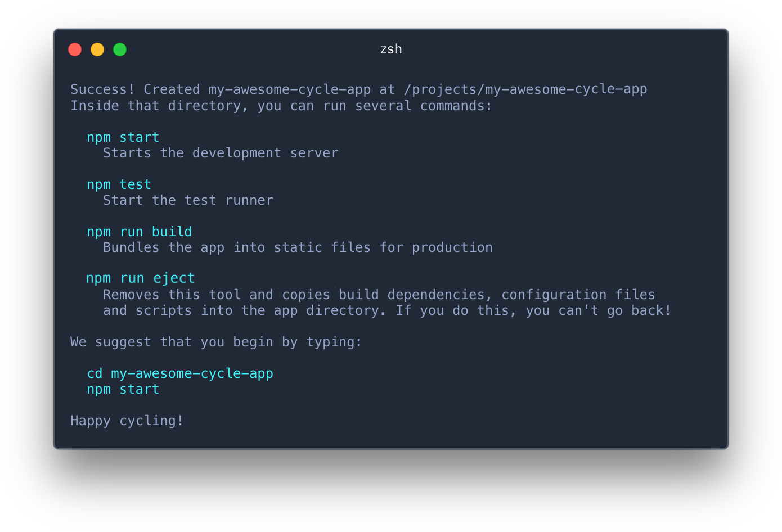Click the 'Happy cycling!' message
The image size is (782, 532).
tap(127, 421)
